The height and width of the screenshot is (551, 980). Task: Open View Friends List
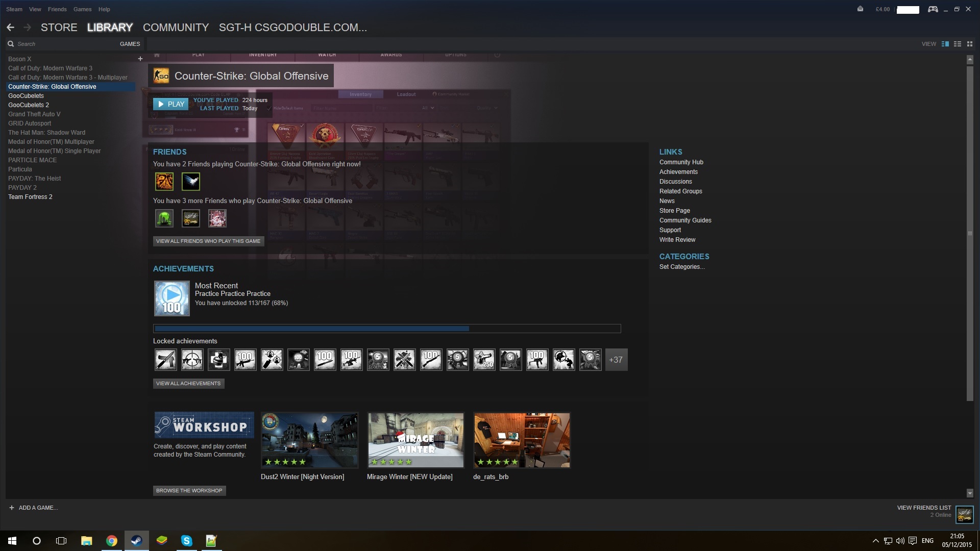924,508
